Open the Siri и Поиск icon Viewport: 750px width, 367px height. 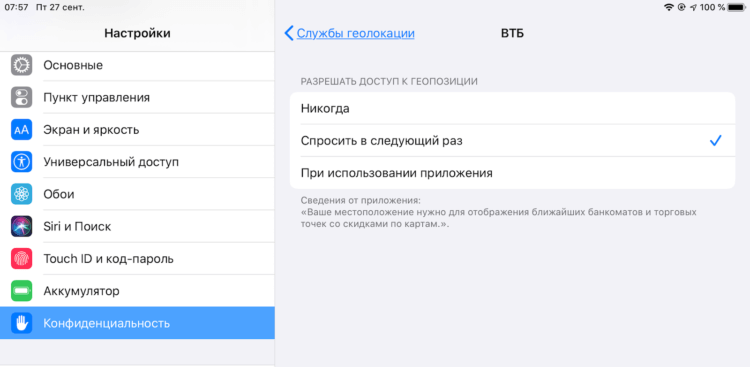click(22, 226)
